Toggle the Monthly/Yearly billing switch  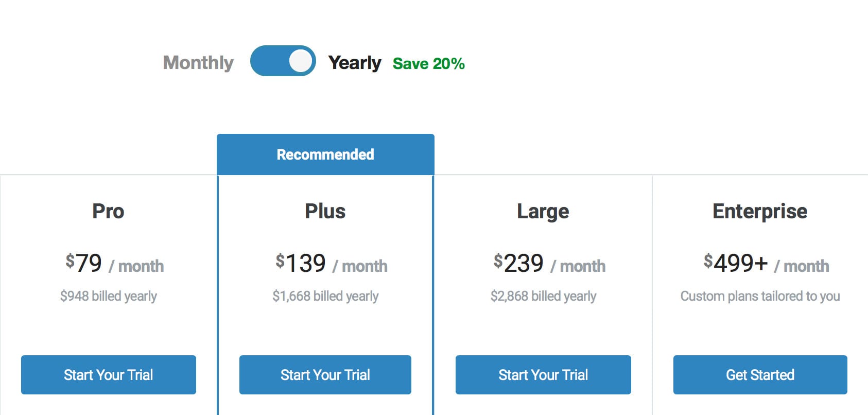283,61
